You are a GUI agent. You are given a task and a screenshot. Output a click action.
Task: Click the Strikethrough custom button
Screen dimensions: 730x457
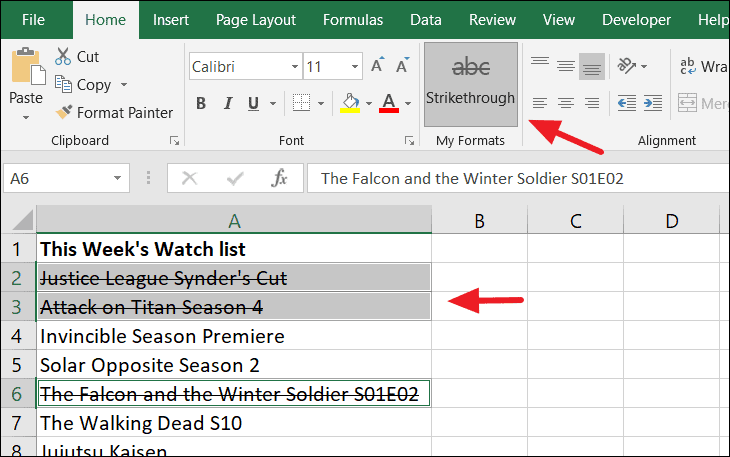471,84
